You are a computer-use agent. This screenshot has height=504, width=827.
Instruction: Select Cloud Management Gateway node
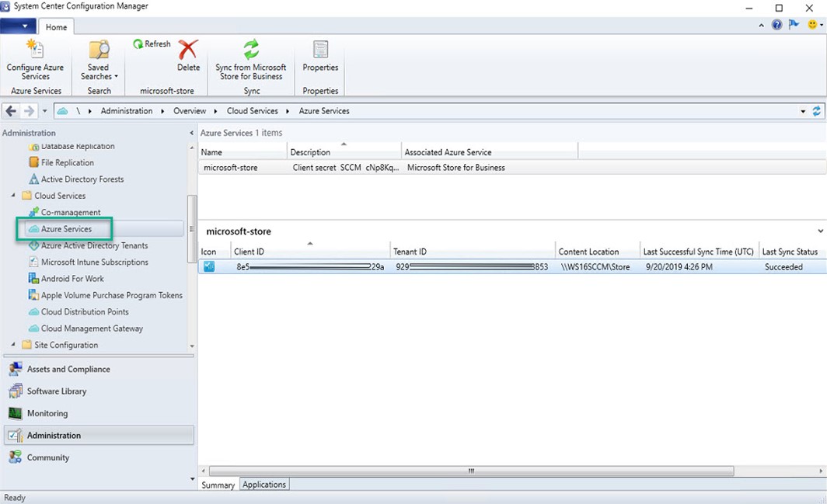(92, 328)
